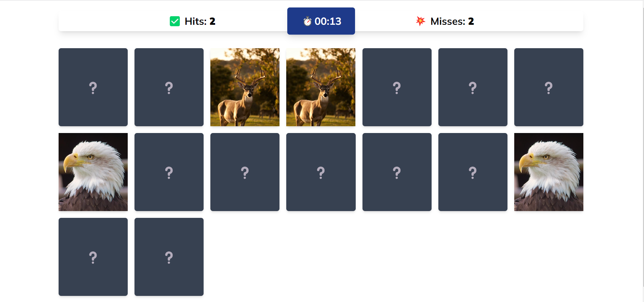Screen dimensions: 644x302
Task: Click the second revealed deer card
Action: 321,87
